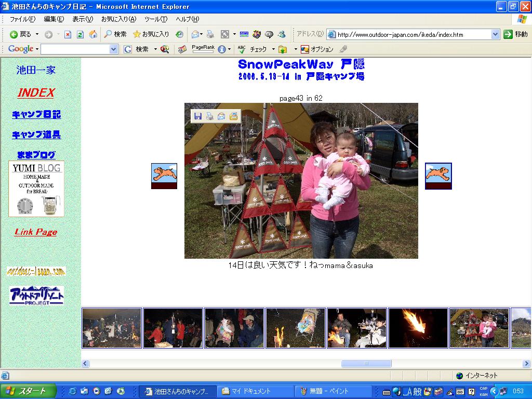
Task: Open thumbnail of baby in reclining chair
Action: (x=296, y=328)
